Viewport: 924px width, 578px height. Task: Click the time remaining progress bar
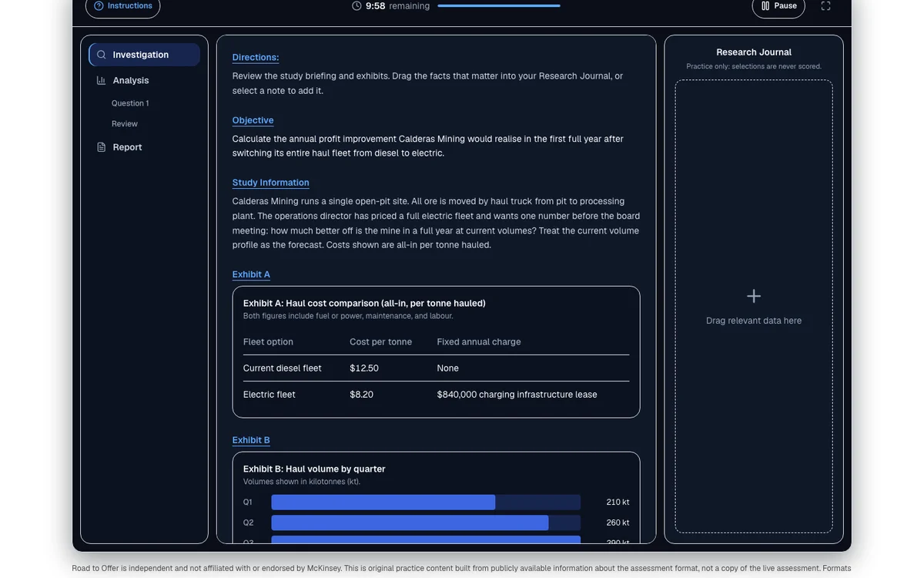tap(499, 5)
